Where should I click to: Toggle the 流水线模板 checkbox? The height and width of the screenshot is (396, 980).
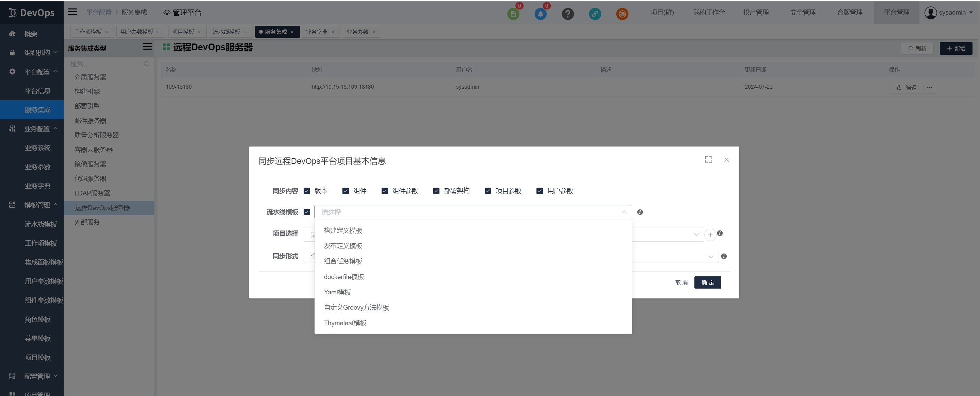307,212
